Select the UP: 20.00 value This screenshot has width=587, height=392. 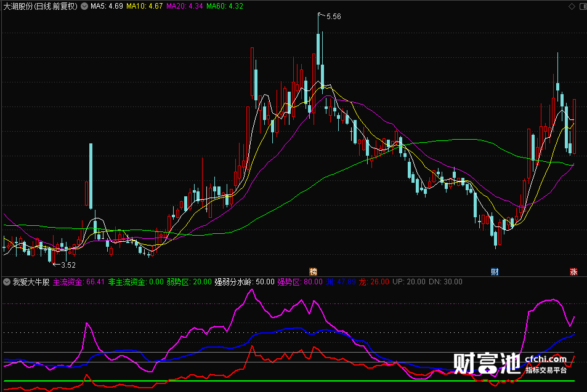409,282
